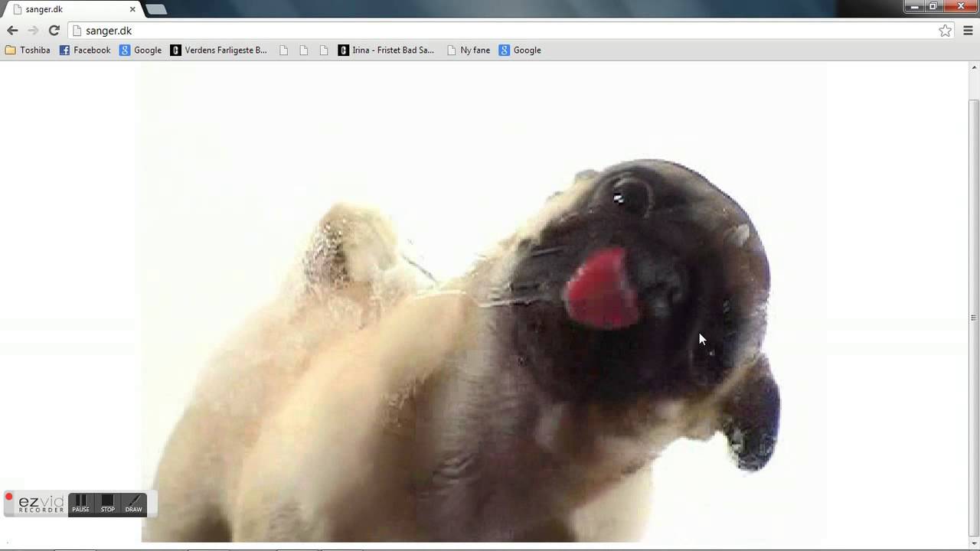Click the scrollbar up arrow
This screenshot has height=551, width=980.
point(974,67)
